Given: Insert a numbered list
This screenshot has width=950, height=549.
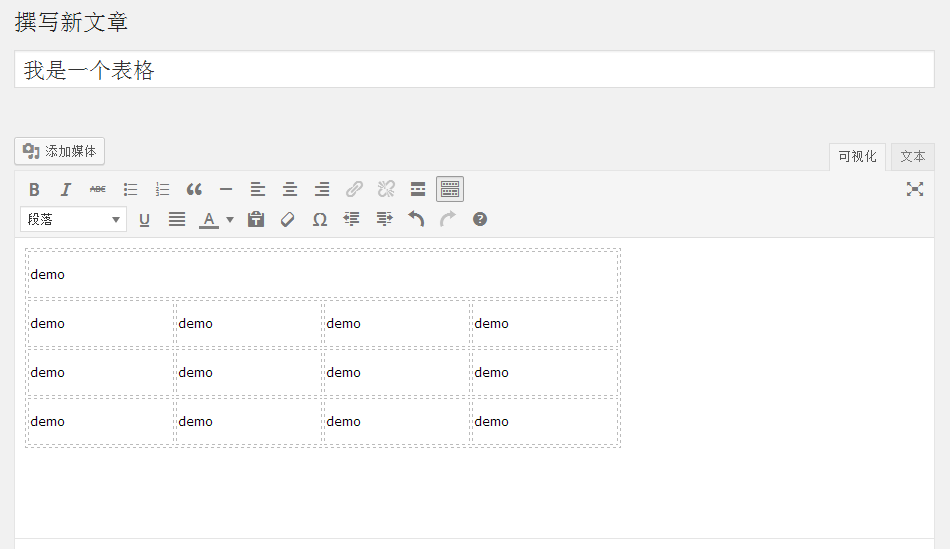Looking at the screenshot, I should [162, 190].
